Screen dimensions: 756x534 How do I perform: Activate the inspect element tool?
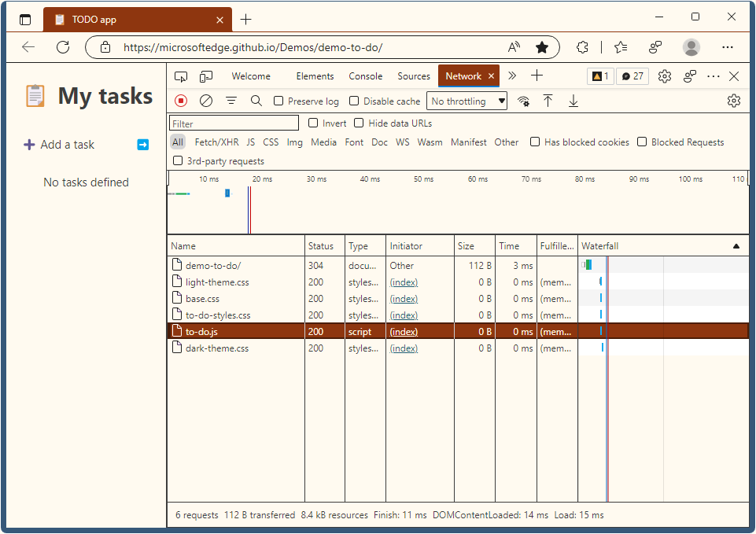181,75
